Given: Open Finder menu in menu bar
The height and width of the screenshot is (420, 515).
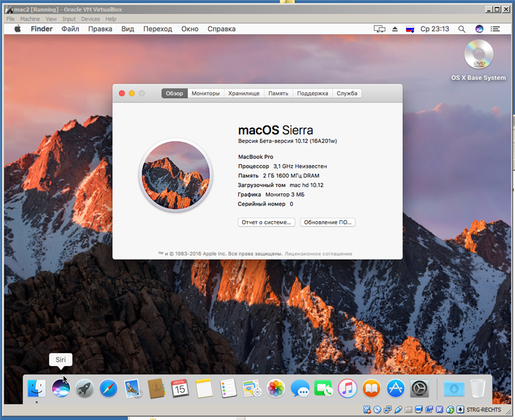Looking at the screenshot, I should click(x=42, y=29).
